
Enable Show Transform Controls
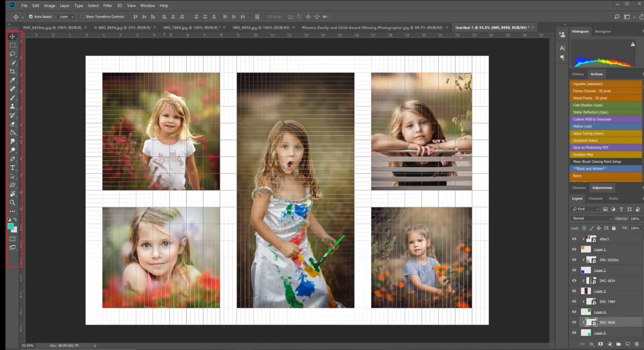point(82,16)
